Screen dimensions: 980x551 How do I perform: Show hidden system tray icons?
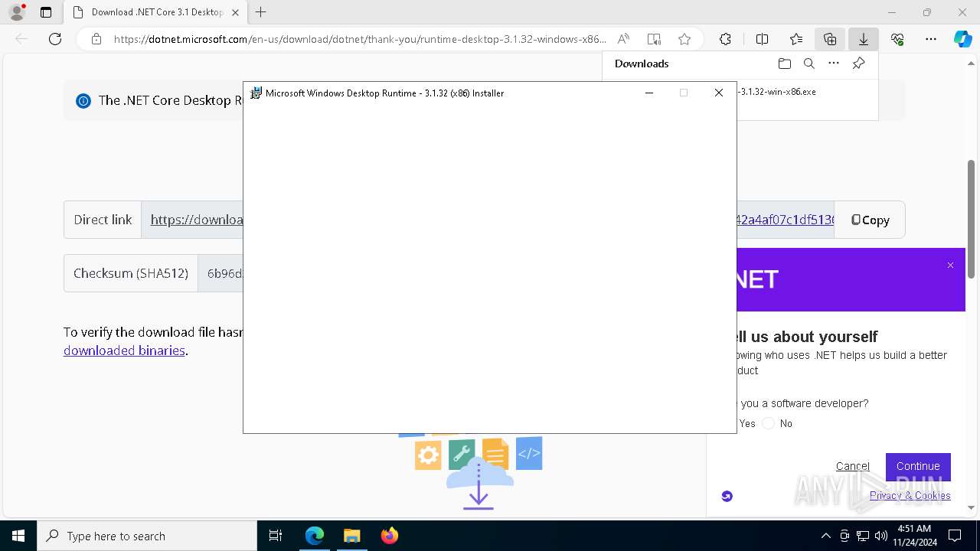coord(825,536)
